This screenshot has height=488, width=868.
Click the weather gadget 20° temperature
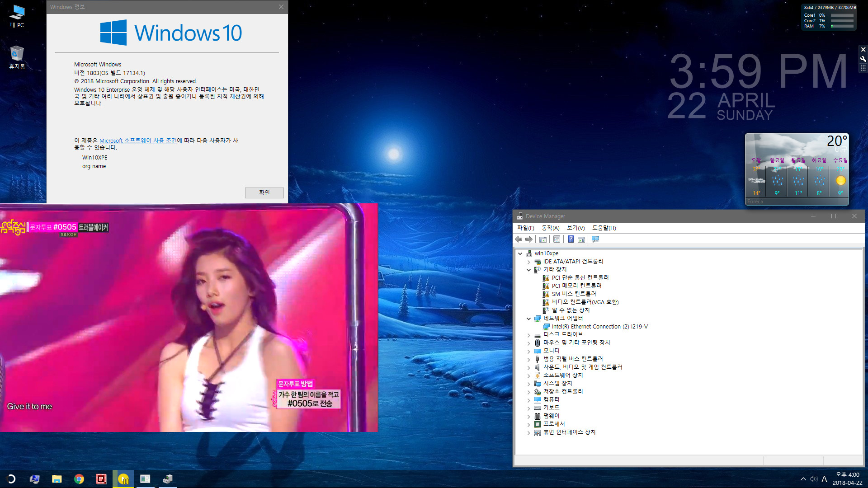click(x=837, y=141)
